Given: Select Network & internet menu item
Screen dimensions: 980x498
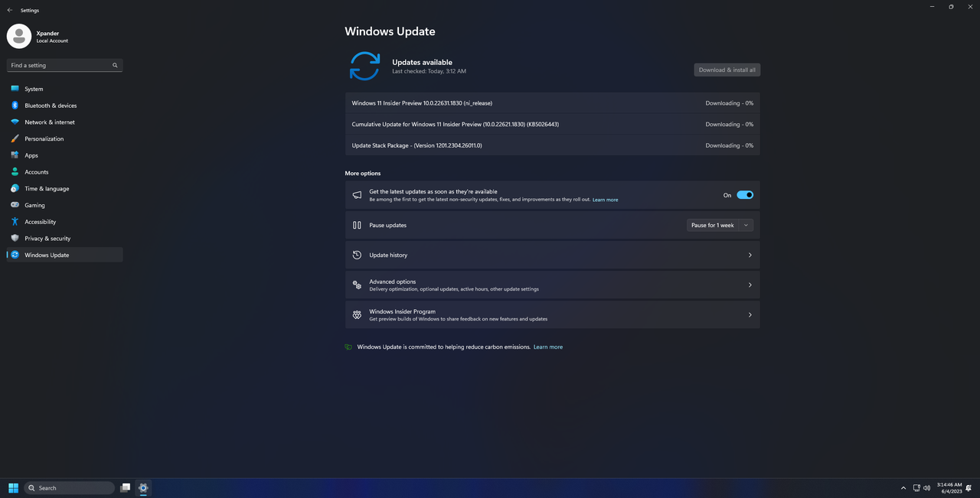Looking at the screenshot, I should pos(65,122).
